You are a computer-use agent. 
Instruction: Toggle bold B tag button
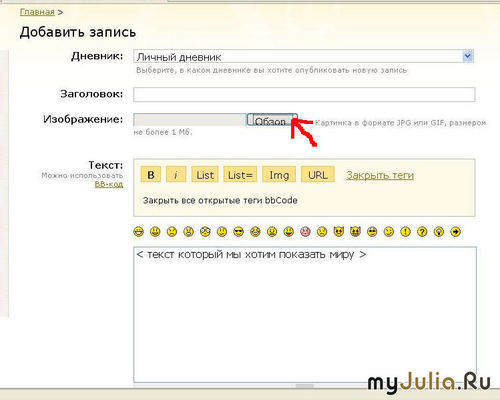pos(151,175)
